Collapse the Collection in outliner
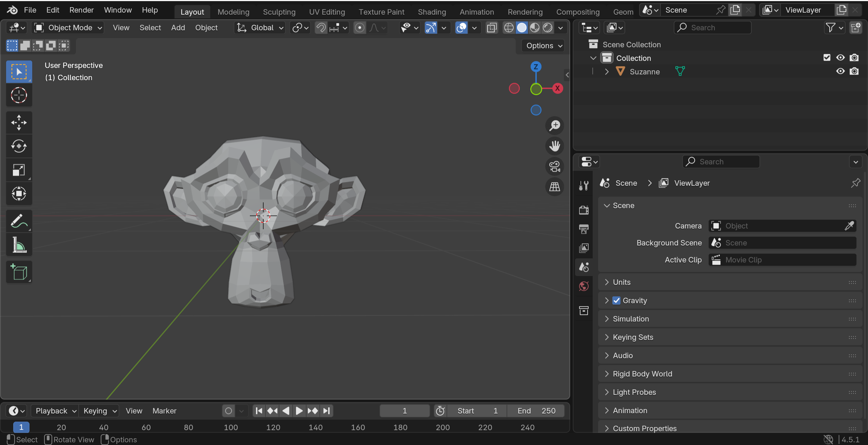This screenshot has height=445, width=868. click(x=593, y=58)
